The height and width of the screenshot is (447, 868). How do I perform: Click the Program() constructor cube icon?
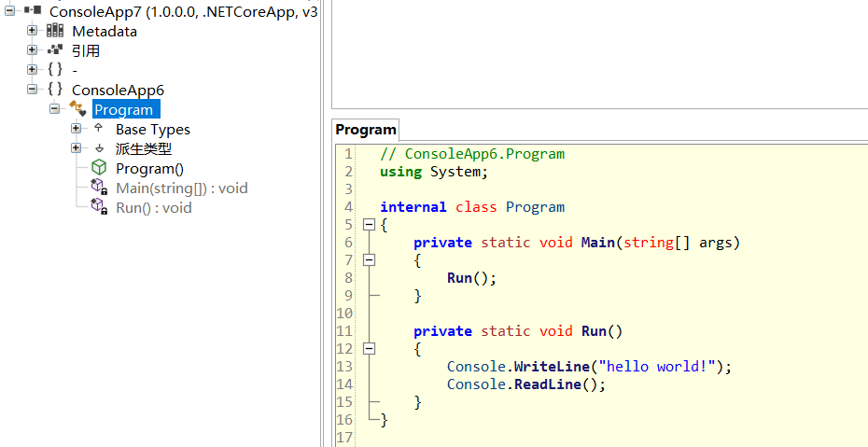[99, 168]
